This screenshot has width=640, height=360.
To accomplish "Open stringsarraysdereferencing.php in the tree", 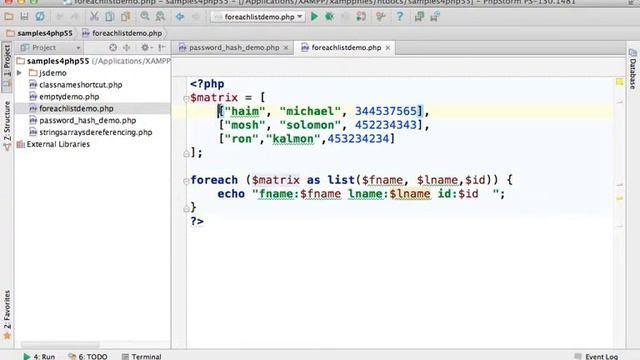I will tap(96, 132).
